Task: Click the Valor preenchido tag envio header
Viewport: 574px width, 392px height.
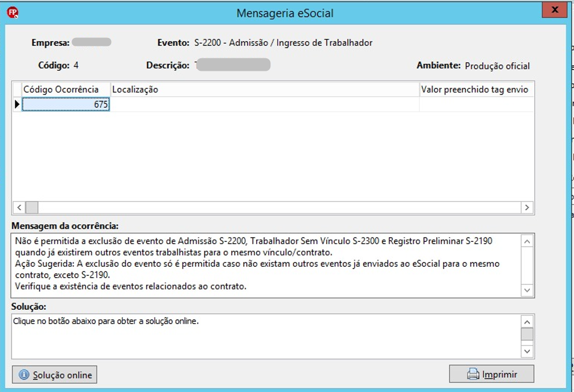Action: click(x=477, y=90)
